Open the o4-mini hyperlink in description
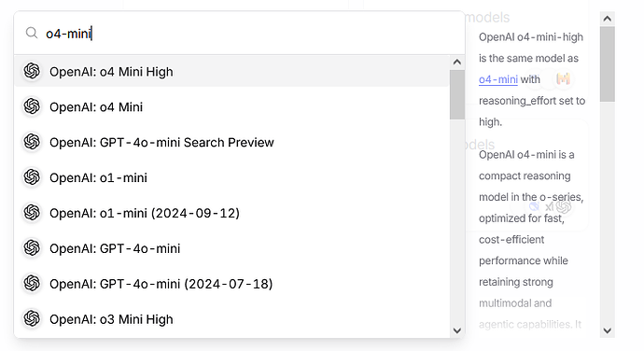 tap(497, 79)
